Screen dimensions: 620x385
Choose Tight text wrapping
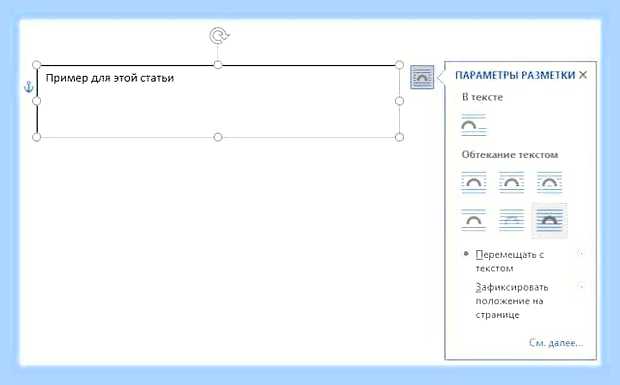tap(511, 182)
